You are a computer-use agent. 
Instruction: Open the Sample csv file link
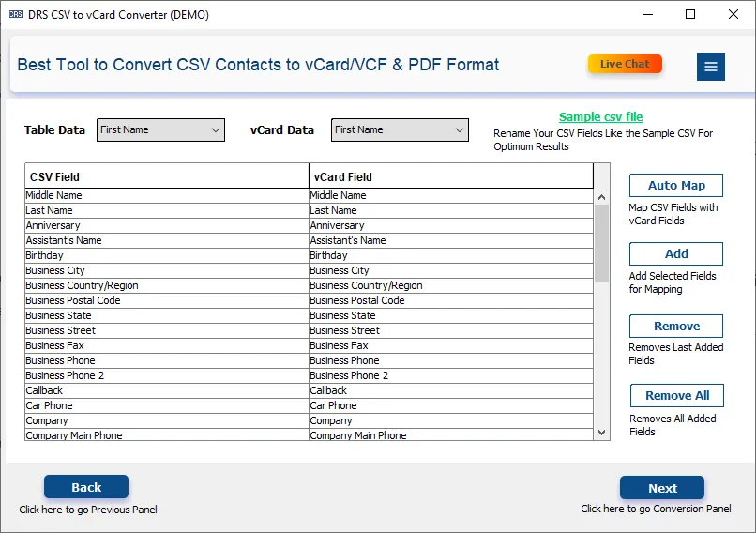point(600,116)
